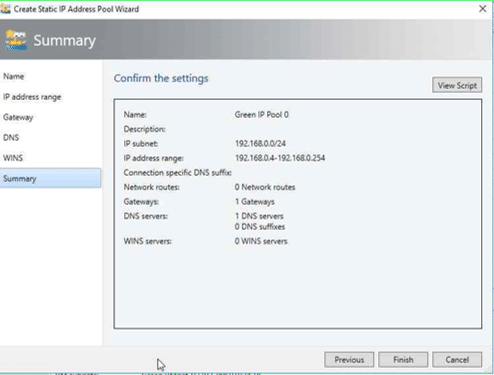Click the subnet value 192.168.0.0/24
The height and width of the screenshot is (375, 494).
260,144
